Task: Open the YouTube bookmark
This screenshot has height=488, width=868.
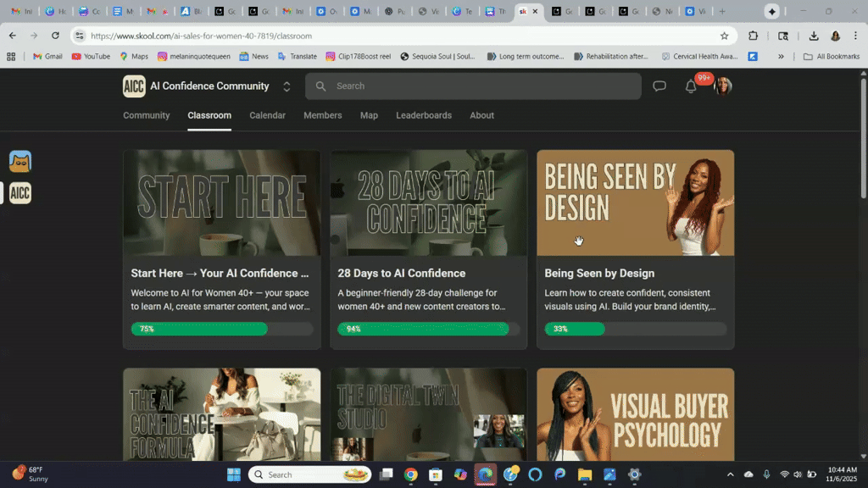Action: tap(91, 57)
